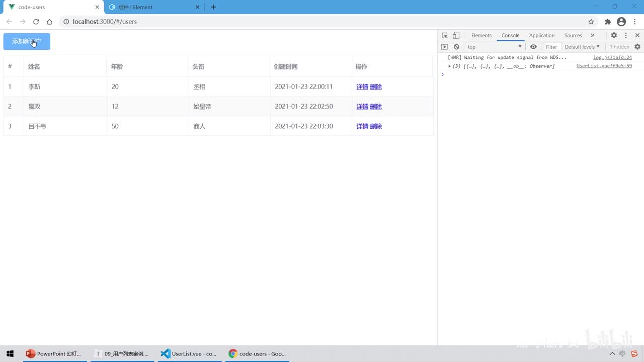Open the DevTools Sources tab

(x=573, y=35)
